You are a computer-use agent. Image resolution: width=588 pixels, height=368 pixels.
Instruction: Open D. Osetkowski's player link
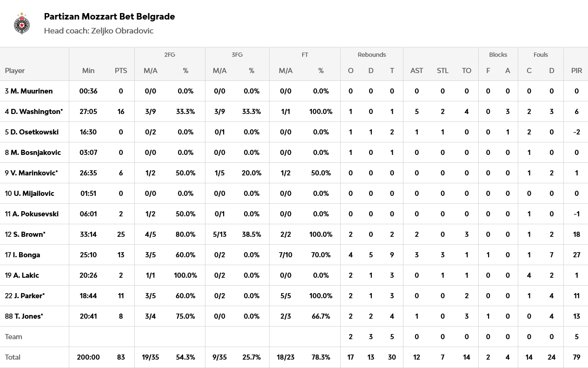point(34,132)
